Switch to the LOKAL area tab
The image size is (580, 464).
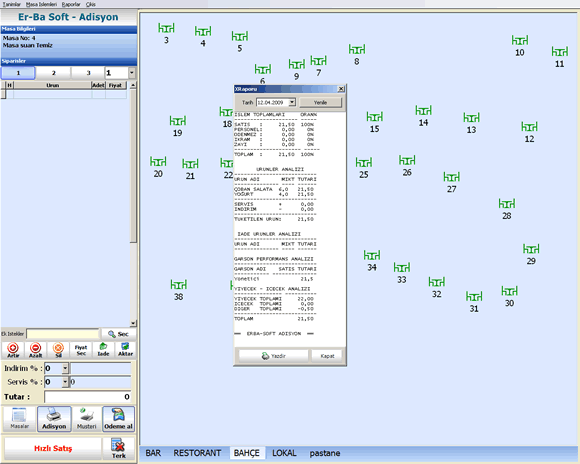[284, 453]
